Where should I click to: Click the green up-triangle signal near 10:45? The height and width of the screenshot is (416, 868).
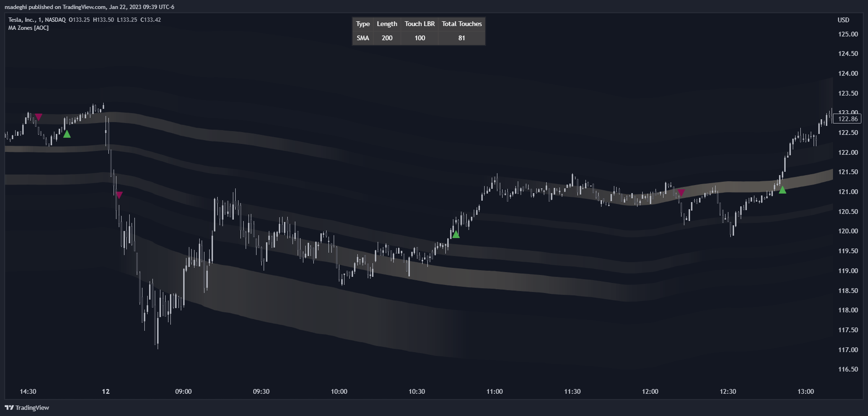(x=456, y=234)
